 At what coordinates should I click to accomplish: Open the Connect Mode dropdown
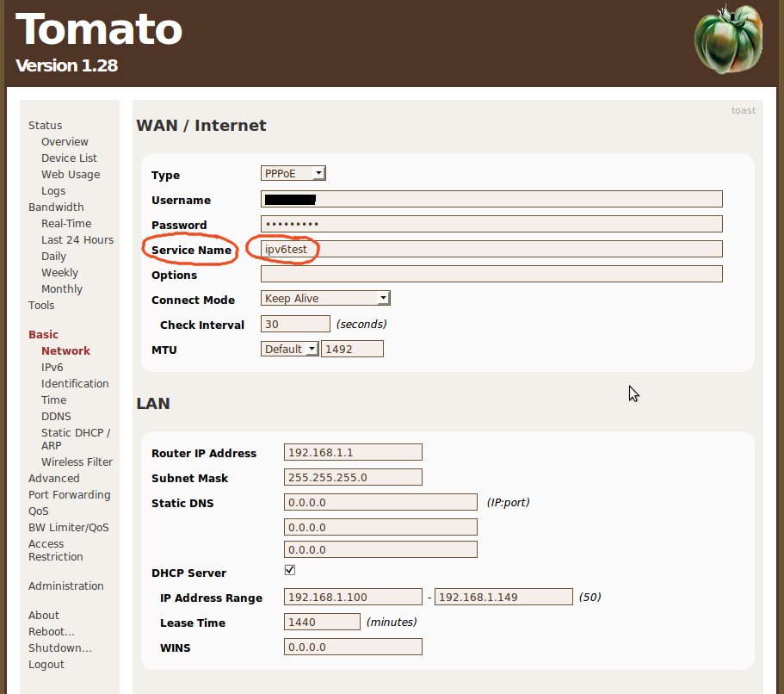point(325,298)
